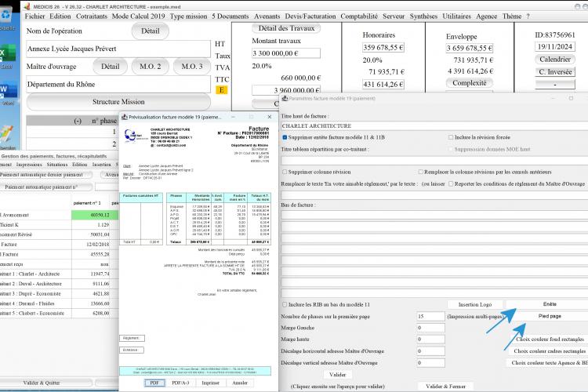Check 'Reporter les conditions de règlement du Maître d'Ouvrage'
Screen dimensions: 588x392
pos(451,183)
